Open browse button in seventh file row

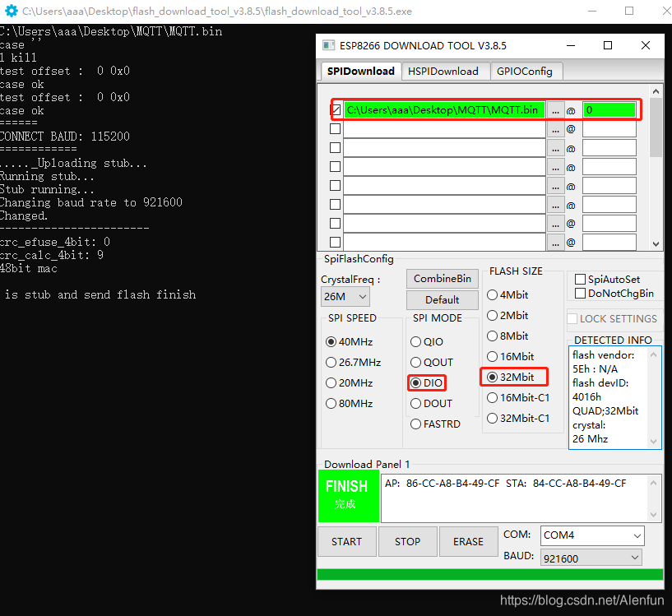[x=555, y=224]
